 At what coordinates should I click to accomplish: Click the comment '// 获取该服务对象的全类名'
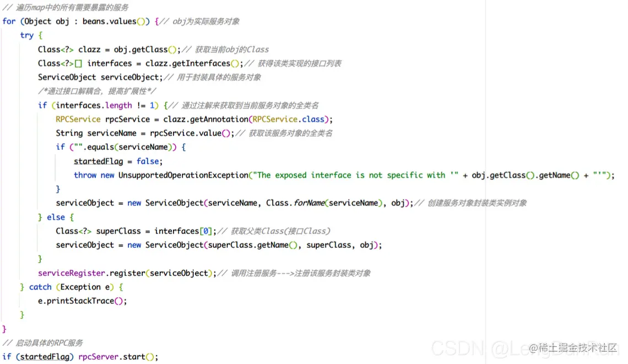pyautogui.click(x=284, y=133)
